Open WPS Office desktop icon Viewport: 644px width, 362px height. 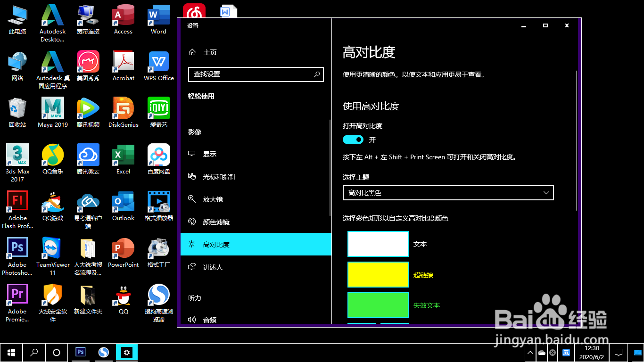click(159, 66)
